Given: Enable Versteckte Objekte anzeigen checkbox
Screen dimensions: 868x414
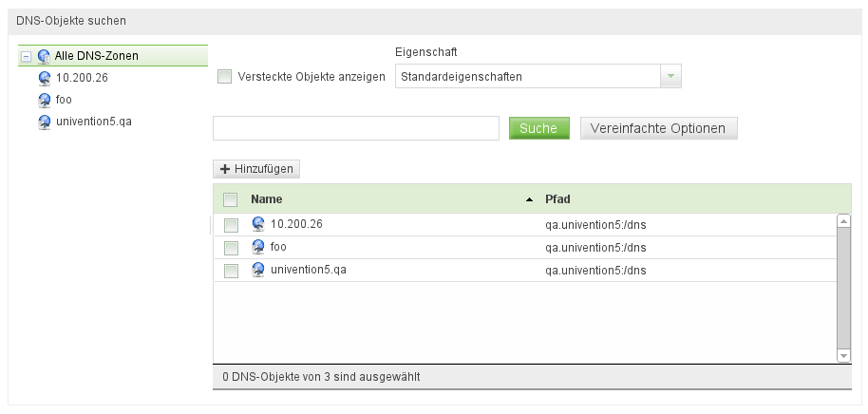Looking at the screenshot, I should click(x=225, y=77).
